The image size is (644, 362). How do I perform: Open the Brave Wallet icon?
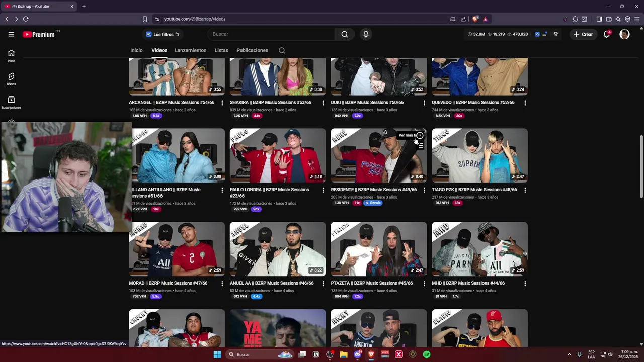click(x=609, y=19)
